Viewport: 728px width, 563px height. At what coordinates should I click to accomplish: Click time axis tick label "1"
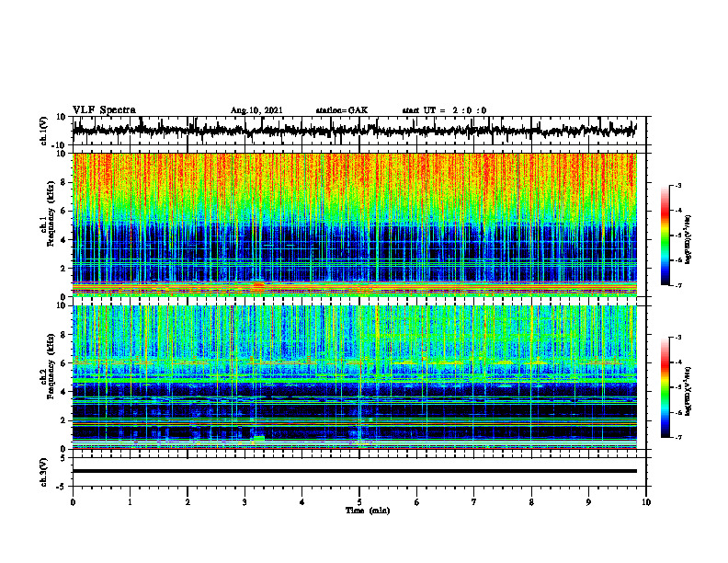[x=130, y=502]
